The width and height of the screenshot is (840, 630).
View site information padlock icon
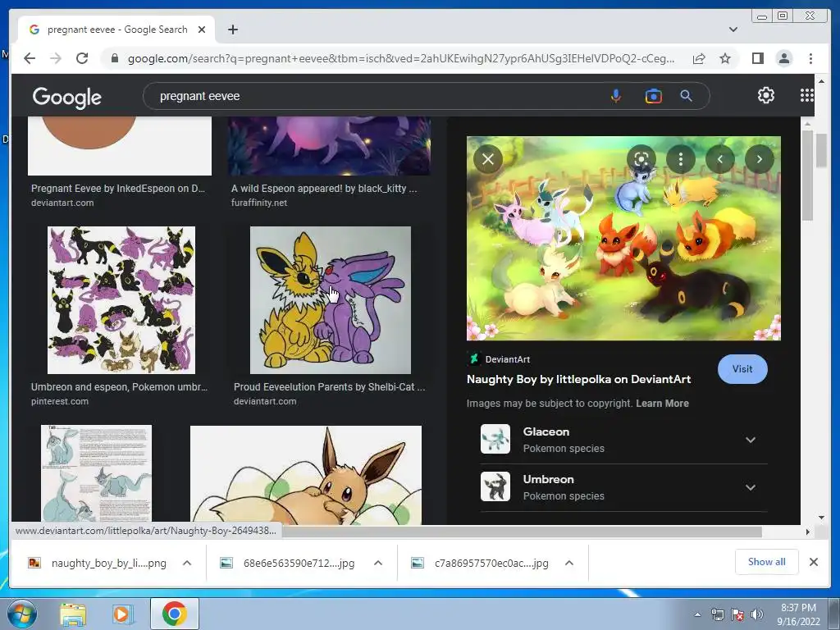pos(115,58)
